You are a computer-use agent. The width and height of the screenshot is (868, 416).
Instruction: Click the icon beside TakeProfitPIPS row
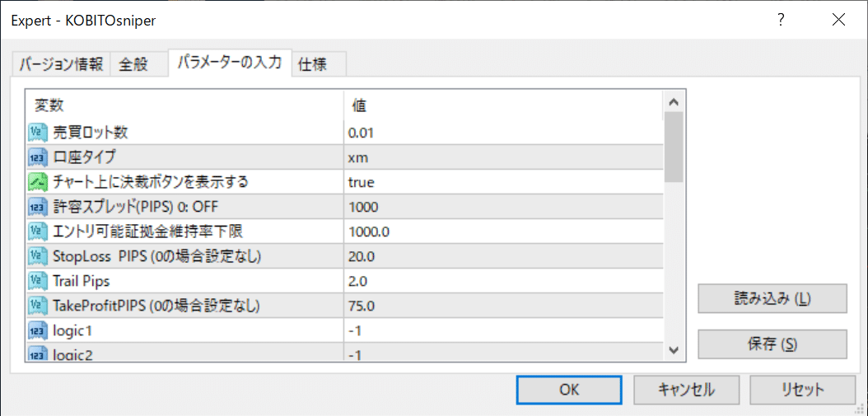(x=37, y=306)
